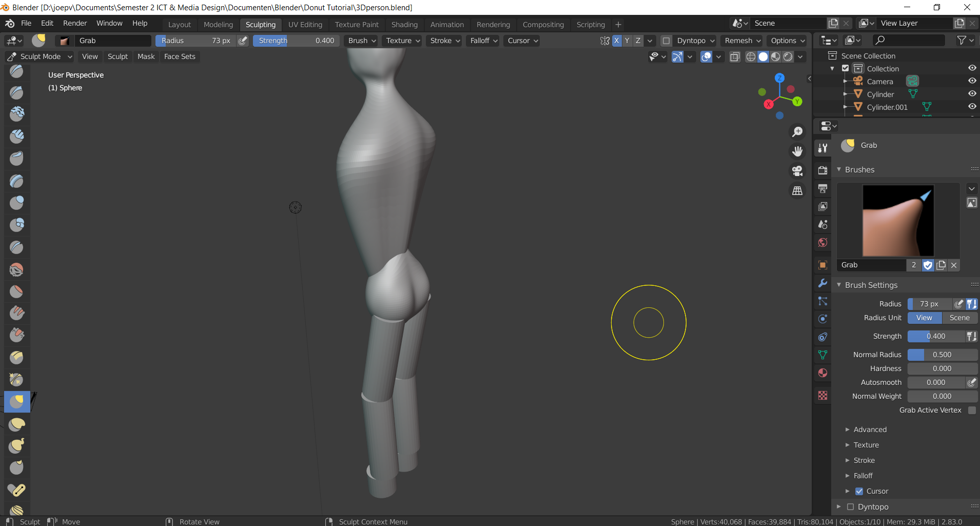
Task: Add a new workspace with plus button
Action: 618,25
